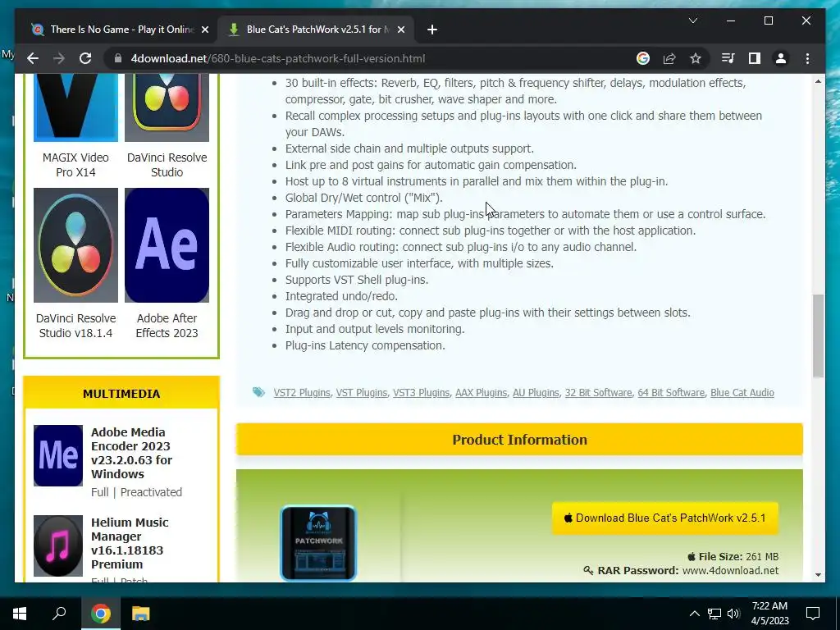Click Chrome icon in the taskbar
Screen dimensions: 840x630
pos(101,614)
